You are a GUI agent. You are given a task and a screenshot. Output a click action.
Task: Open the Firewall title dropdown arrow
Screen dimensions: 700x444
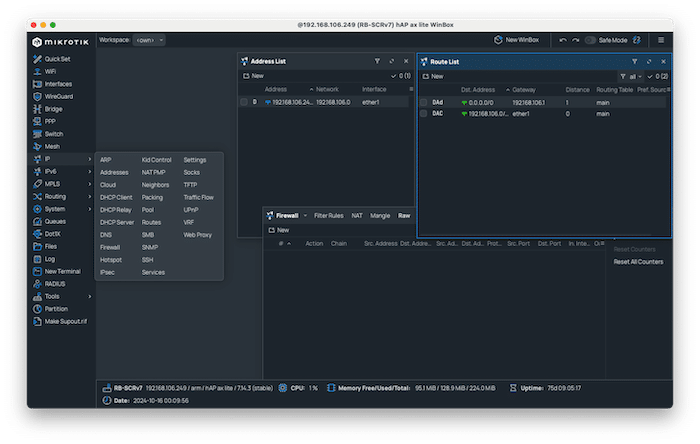(305, 216)
